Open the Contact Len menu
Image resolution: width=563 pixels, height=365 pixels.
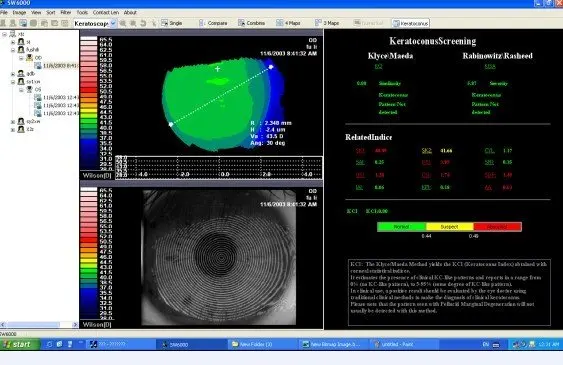pos(106,12)
